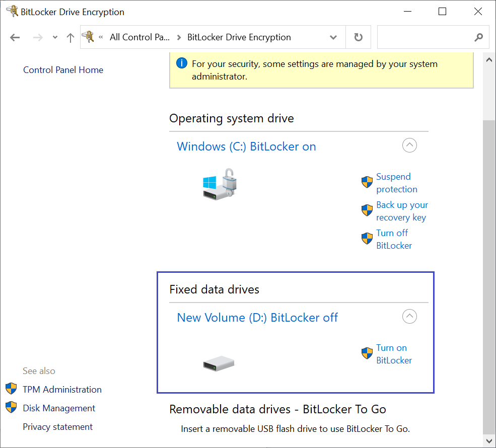Open Control Panel Home

63,70
